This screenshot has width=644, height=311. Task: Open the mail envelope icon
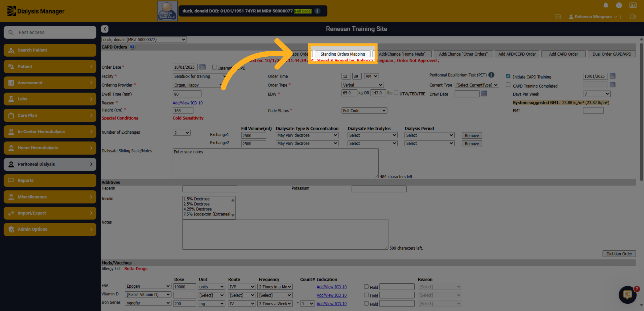(558, 17)
